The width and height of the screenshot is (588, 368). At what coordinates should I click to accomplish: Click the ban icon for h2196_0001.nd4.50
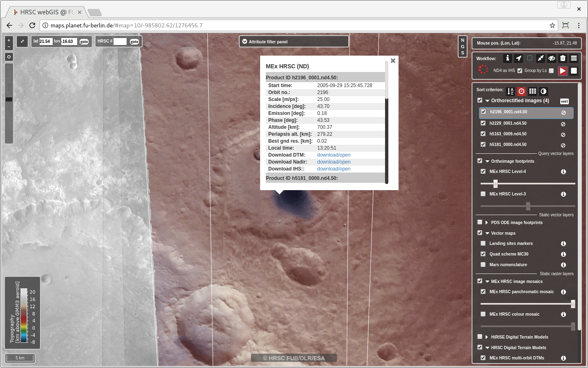coord(563,113)
